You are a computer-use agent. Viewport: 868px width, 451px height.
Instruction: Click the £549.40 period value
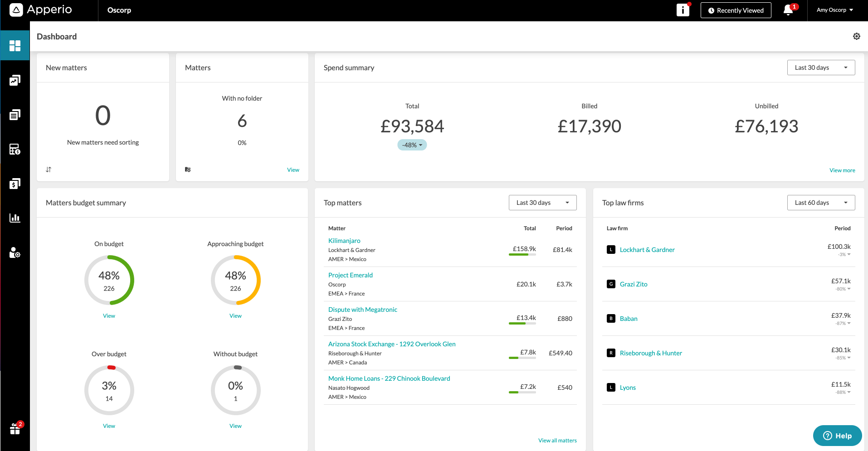(x=561, y=353)
